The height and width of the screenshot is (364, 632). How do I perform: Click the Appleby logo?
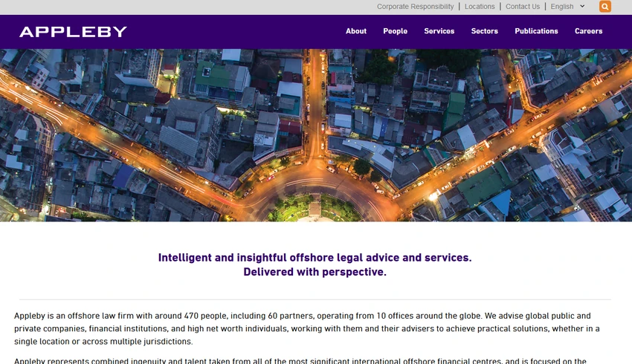coord(73,32)
